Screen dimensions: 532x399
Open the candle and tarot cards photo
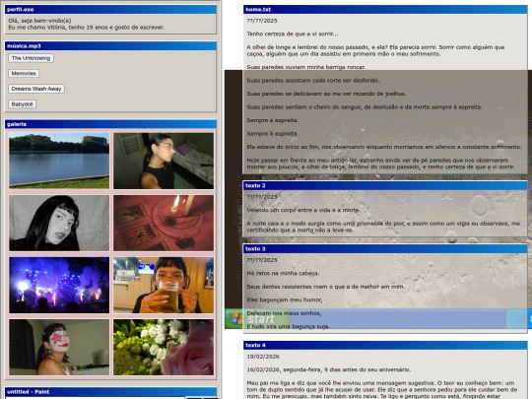(164, 223)
